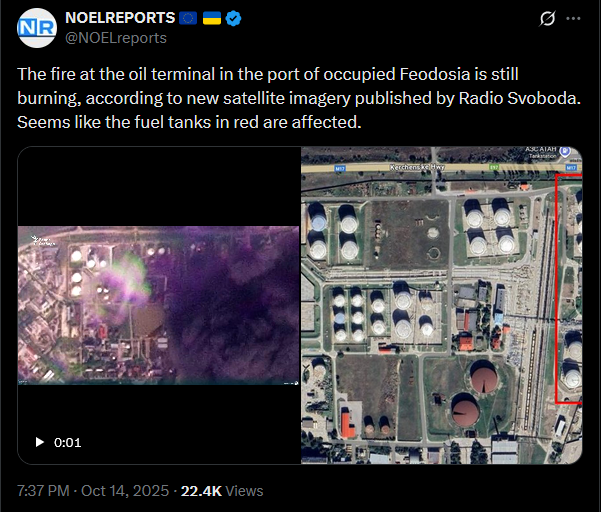Click the 0:01 video time label
Image resolution: width=601 pixels, height=512 pixels.
click(x=67, y=443)
